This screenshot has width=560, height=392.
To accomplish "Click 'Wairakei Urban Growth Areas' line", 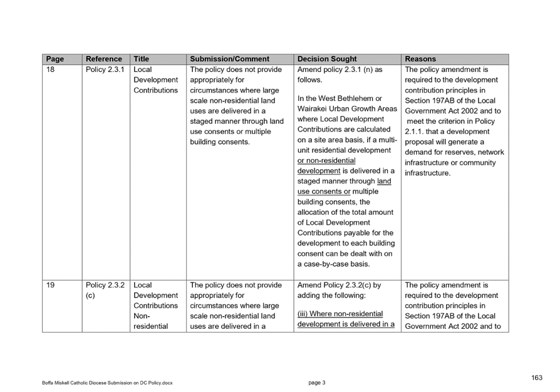I will 347,108.
